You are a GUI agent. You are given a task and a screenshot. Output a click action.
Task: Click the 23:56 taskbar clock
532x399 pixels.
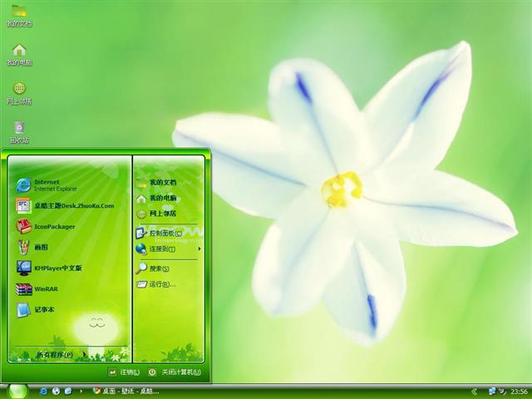(519, 392)
